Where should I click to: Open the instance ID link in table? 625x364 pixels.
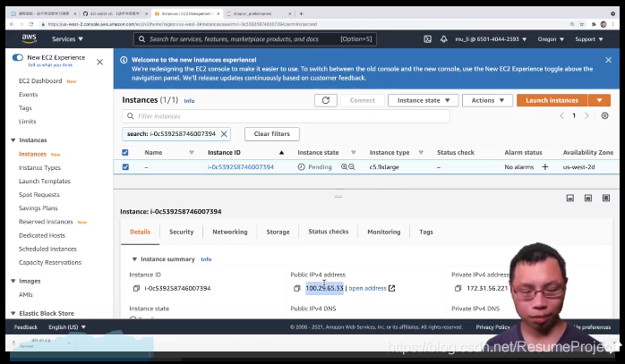tap(240, 167)
